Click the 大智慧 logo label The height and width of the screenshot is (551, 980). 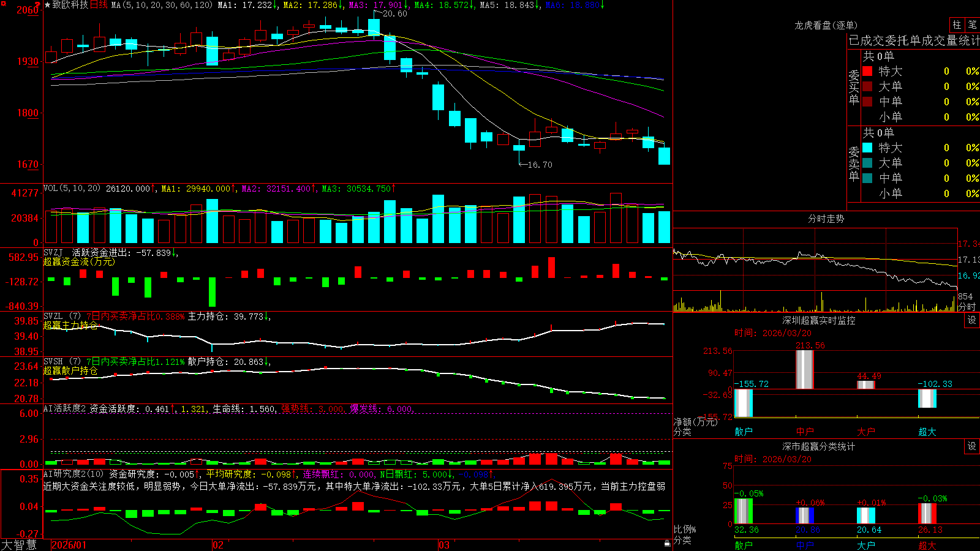coord(19,544)
